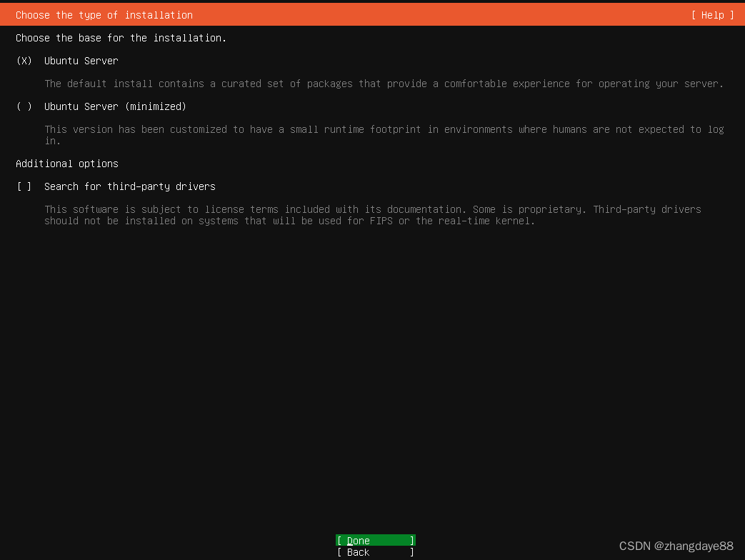Screen dimensions: 745x560
Task: Click 'Choose the base for the installation.' text
Action: 121,38
